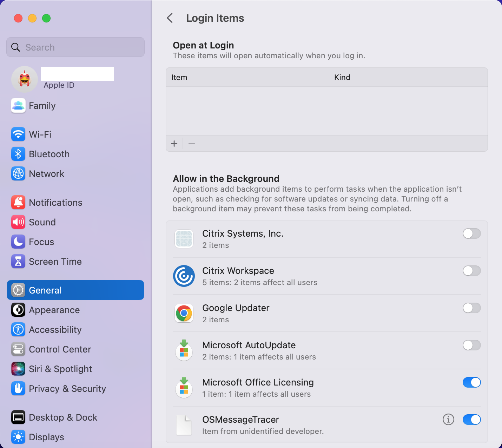The width and height of the screenshot is (502, 448).
Task: Open Bluetooth label in the sidebar
Action: pyautogui.click(x=49, y=154)
